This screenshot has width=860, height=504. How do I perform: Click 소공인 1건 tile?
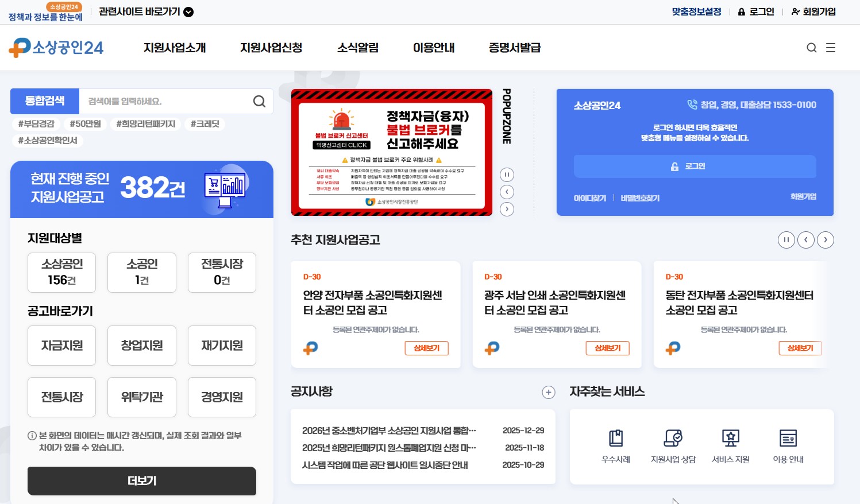click(x=142, y=273)
